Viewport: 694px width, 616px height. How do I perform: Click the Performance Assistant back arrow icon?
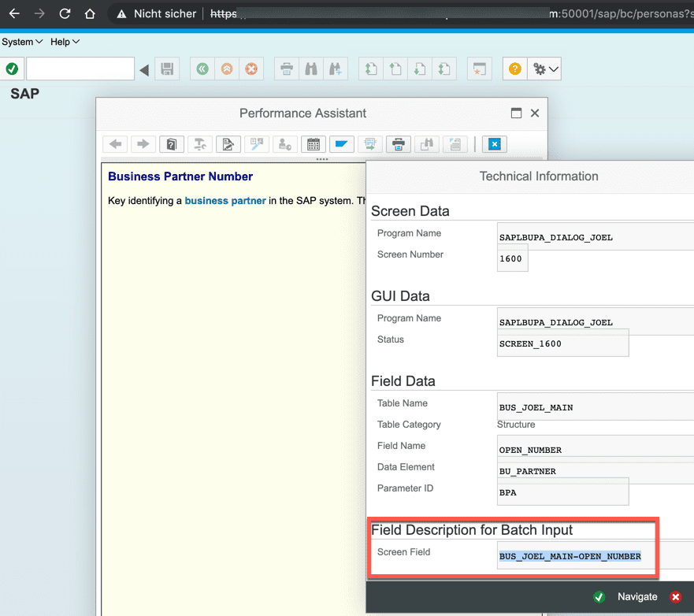tap(115, 144)
